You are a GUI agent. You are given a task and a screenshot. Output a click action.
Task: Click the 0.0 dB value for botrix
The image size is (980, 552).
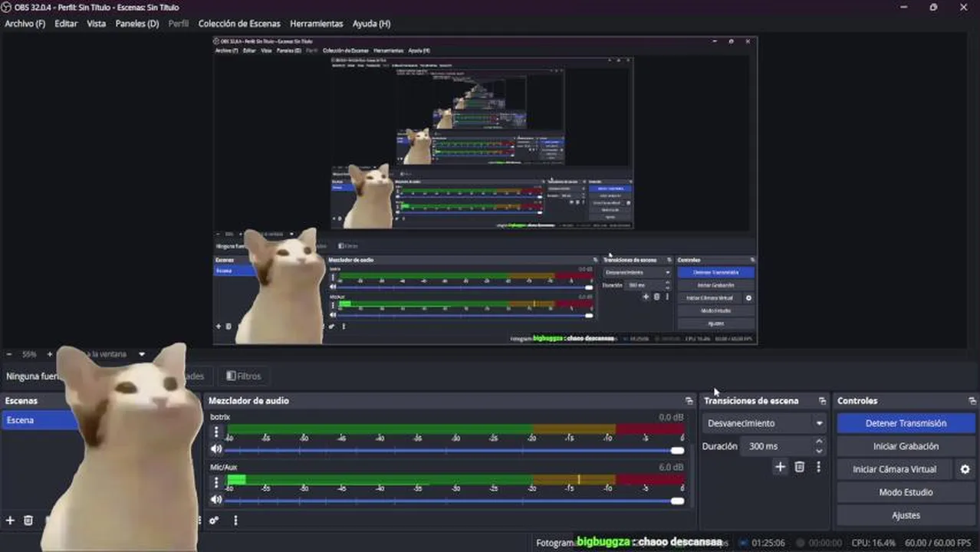(x=671, y=418)
